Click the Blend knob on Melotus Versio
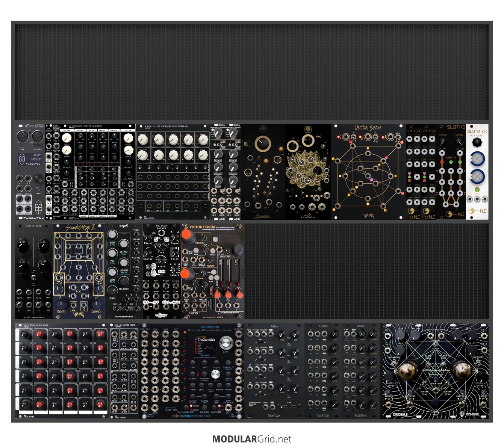Viewport: 504px width, 447px height. click(x=148, y=236)
